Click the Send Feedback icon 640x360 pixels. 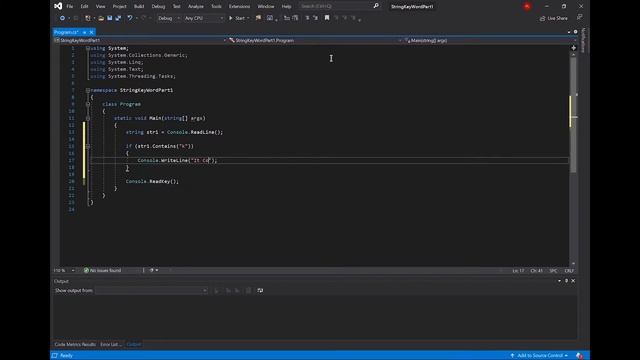580,18
